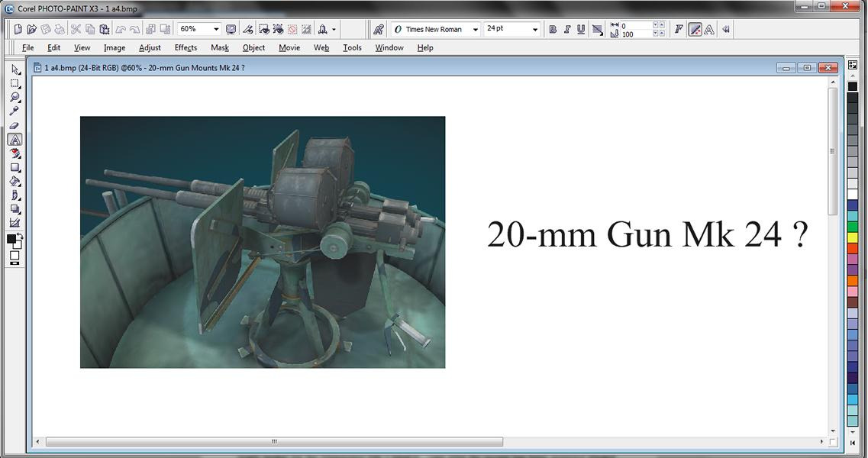Toggle Italic text formatting
Image resolution: width=868 pixels, height=458 pixels.
pyautogui.click(x=566, y=29)
